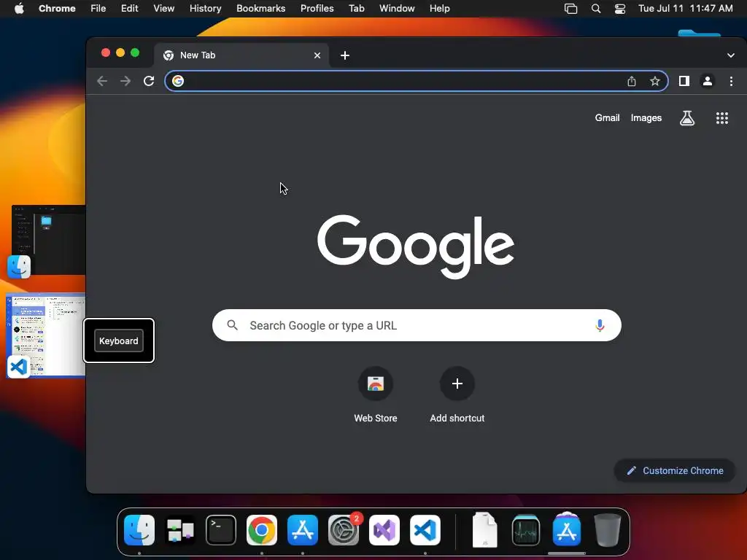Open the Trash in the Dock

point(608,530)
